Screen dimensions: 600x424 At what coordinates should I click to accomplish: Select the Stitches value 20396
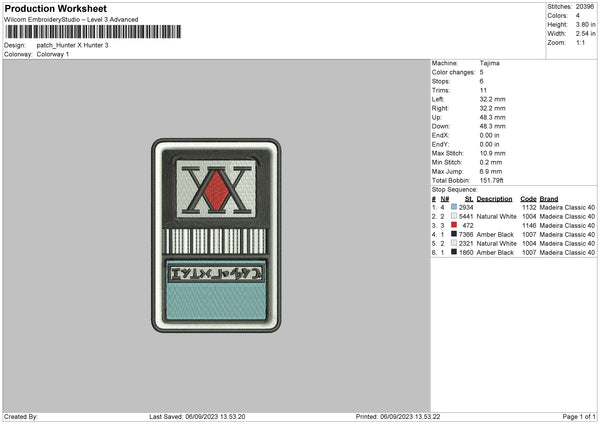pyautogui.click(x=585, y=7)
